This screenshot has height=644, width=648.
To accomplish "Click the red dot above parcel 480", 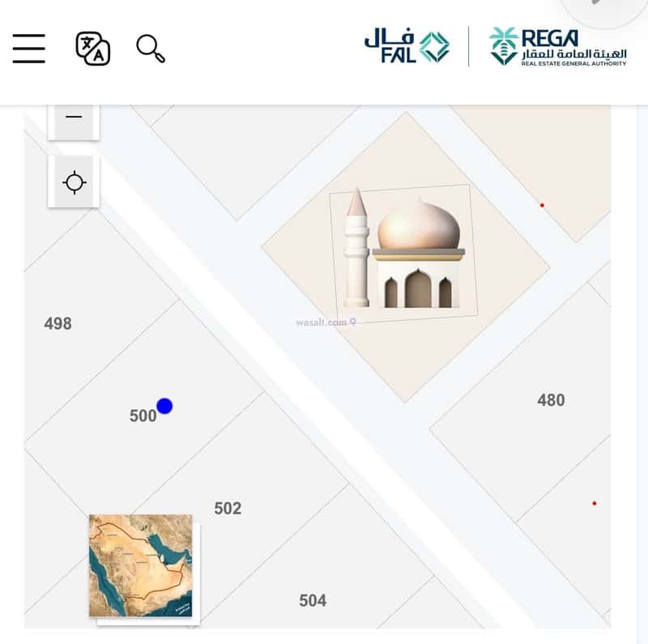I will 542,205.
